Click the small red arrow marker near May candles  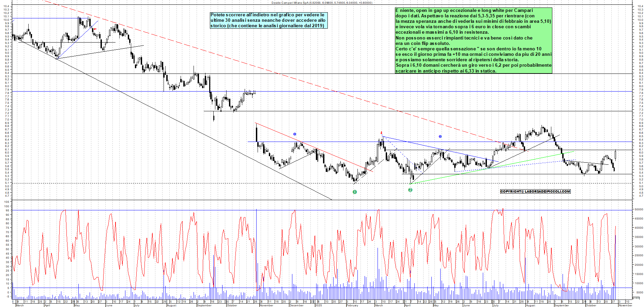[x=95, y=29]
